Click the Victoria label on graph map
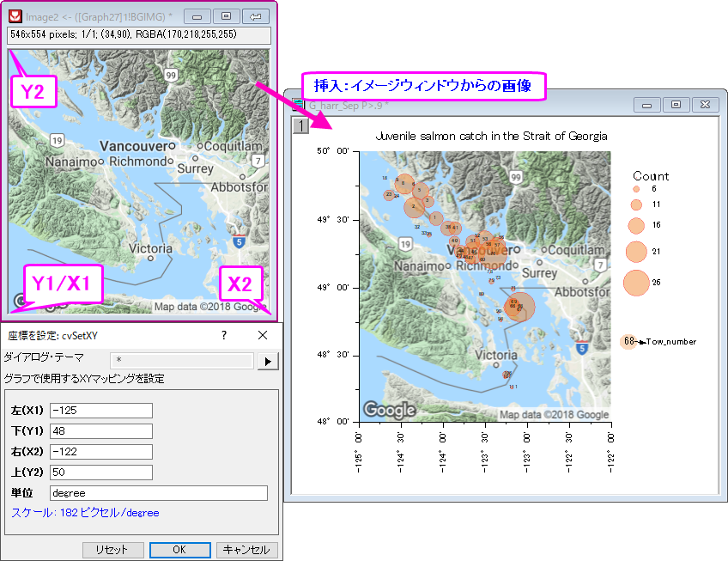728x561 pixels. 496,355
